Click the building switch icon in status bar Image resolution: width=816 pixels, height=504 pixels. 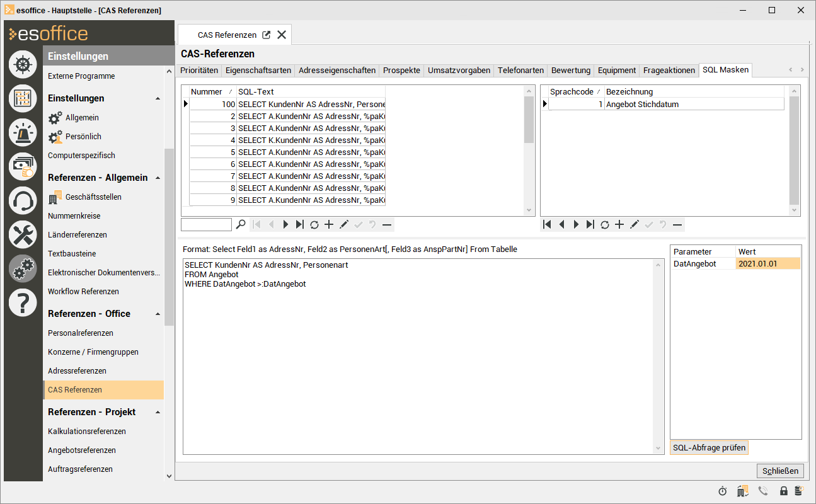743,491
